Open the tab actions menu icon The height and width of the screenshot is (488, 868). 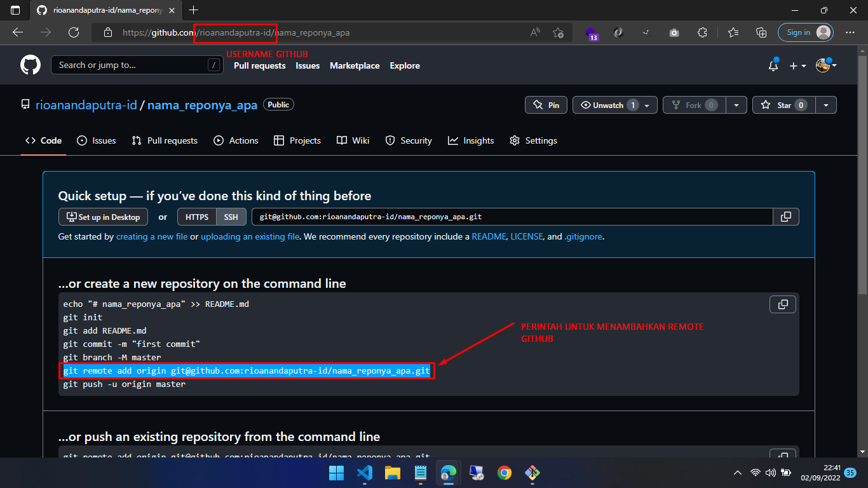15,10
